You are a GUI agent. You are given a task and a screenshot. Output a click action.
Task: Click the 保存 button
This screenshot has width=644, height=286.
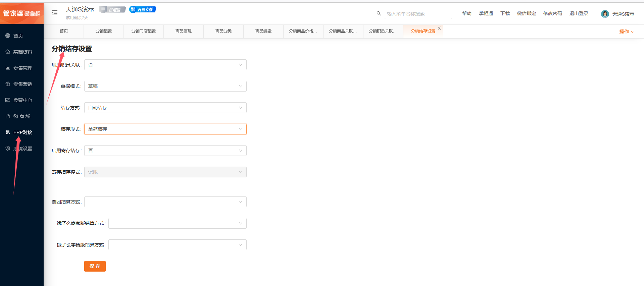[95, 266]
